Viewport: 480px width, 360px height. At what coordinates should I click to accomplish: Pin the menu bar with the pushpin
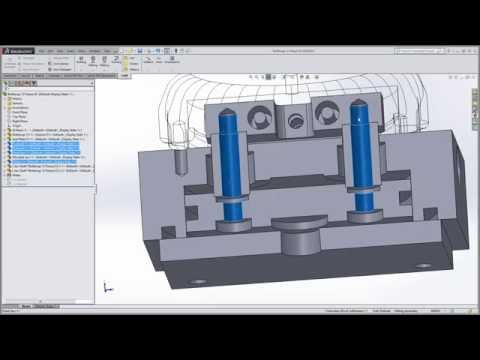115,51
